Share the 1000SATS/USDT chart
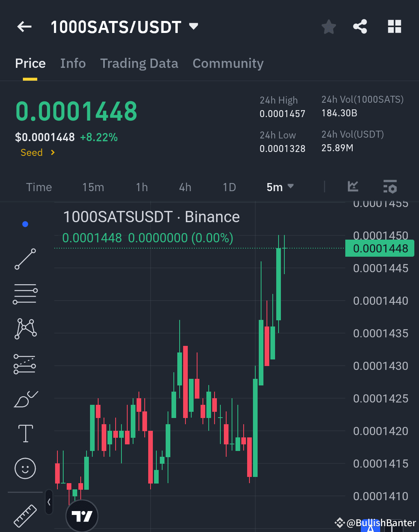 360,26
